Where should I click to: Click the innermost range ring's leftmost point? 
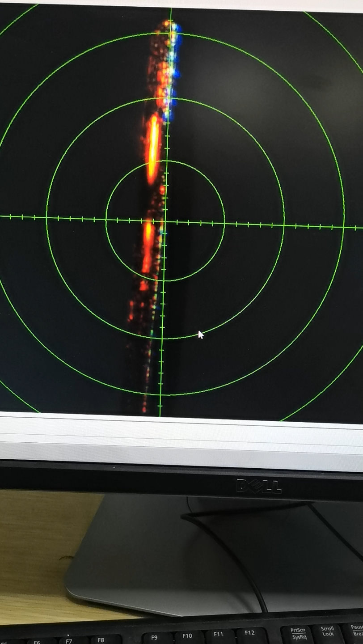106,219
